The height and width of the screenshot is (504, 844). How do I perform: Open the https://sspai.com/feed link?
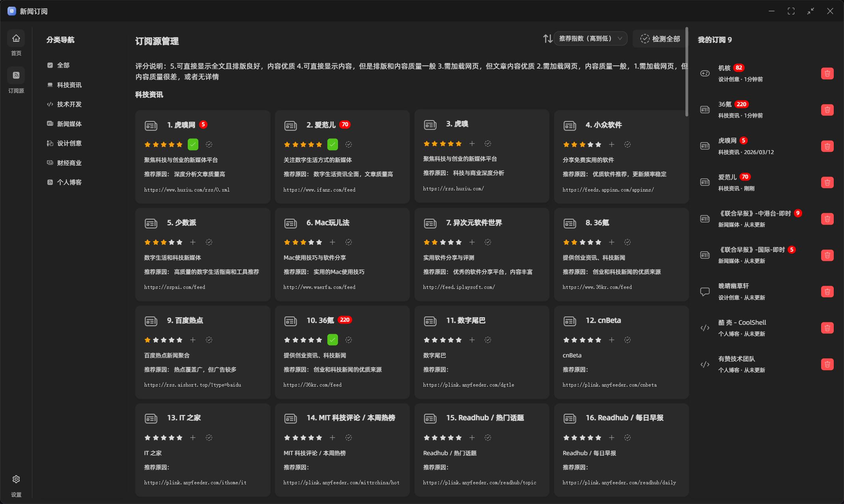175,287
